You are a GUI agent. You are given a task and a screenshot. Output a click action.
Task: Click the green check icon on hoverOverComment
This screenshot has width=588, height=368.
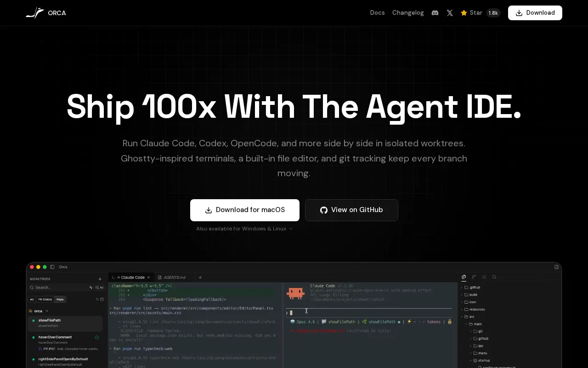pos(97,337)
